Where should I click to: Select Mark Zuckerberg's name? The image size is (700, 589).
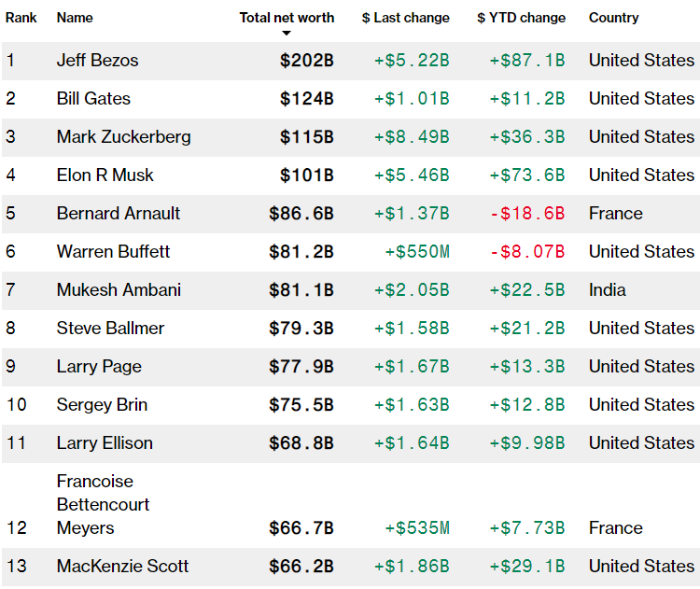pyautogui.click(x=123, y=137)
